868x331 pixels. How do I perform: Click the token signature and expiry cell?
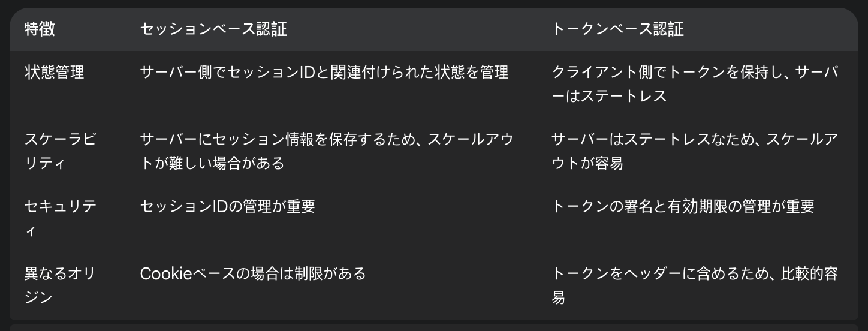click(x=683, y=206)
